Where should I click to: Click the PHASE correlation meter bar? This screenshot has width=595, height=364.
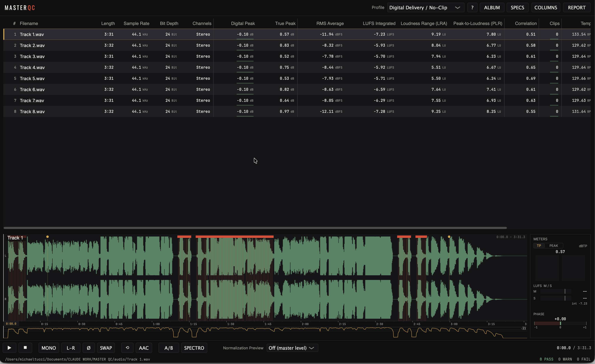(560, 324)
